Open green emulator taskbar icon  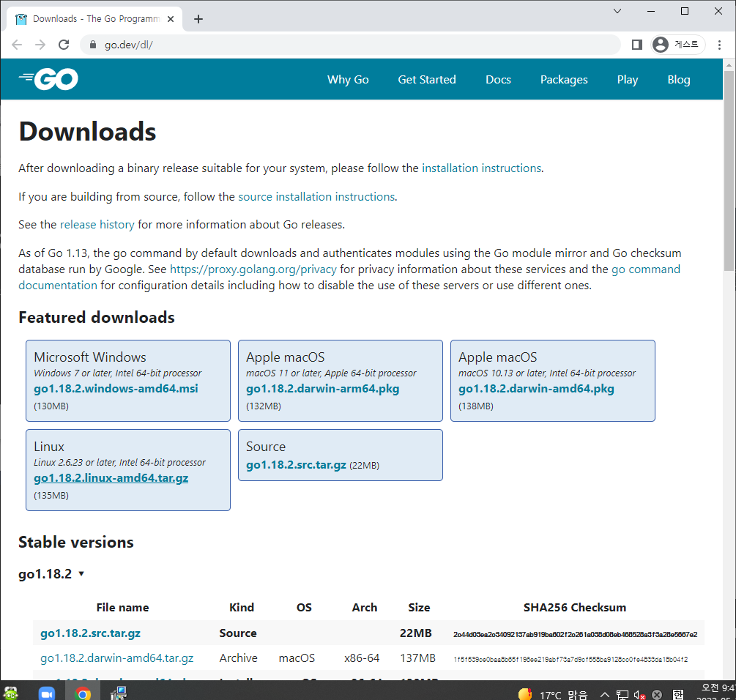coord(11,693)
